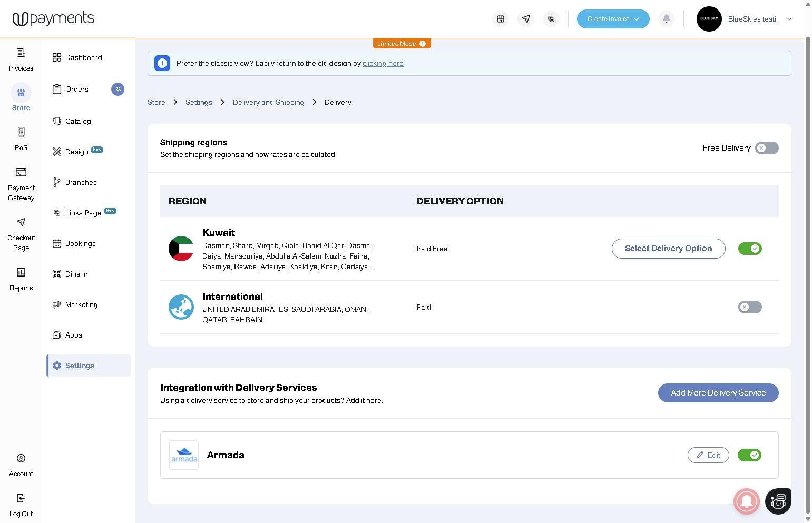
Task: Open the BlueSkies account dropdown
Action: click(x=789, y=19)
